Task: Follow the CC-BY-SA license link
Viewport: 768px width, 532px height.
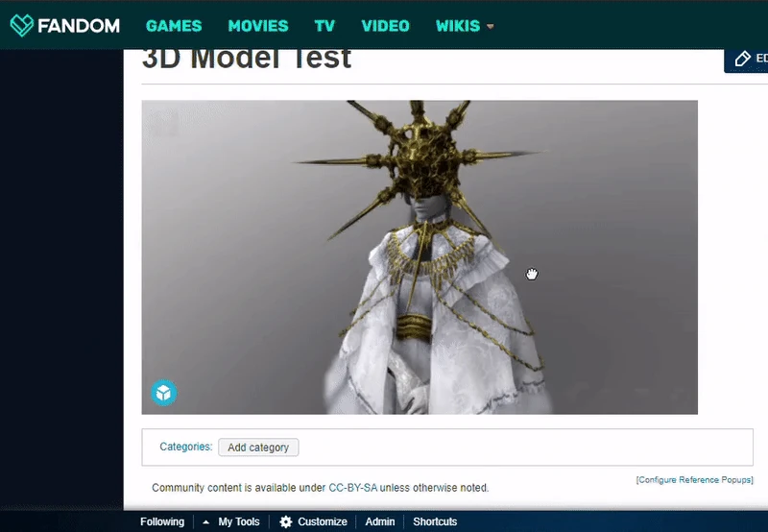Action: [352, 488]
